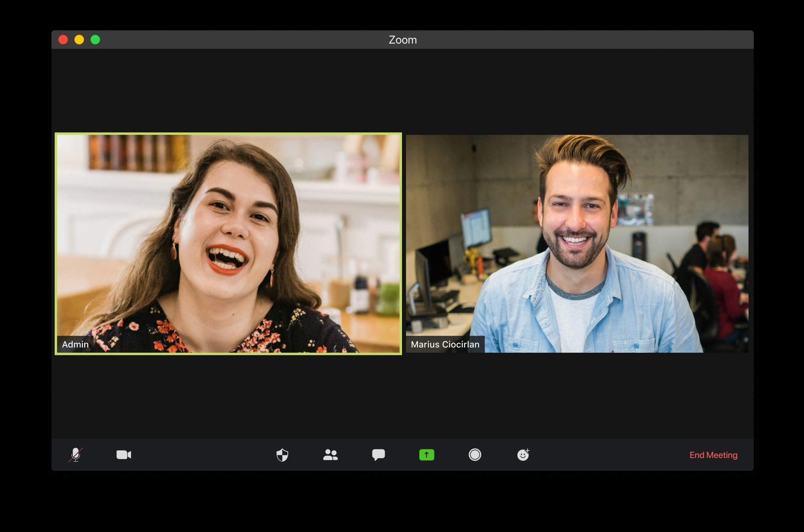Select Marius Ciocirlan's video tile
Viewport: 804px width, 532px height.
click(577, 237)
